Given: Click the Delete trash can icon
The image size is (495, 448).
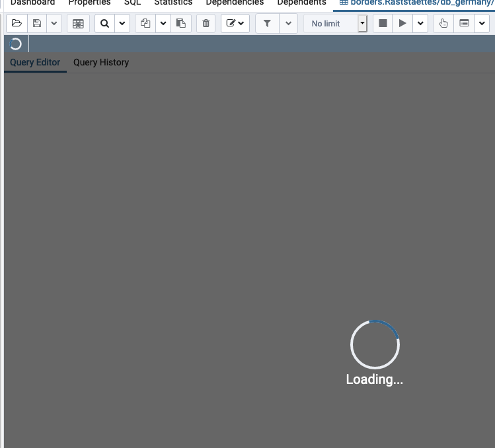Looking at the screenshot, I should click(206, 24).
